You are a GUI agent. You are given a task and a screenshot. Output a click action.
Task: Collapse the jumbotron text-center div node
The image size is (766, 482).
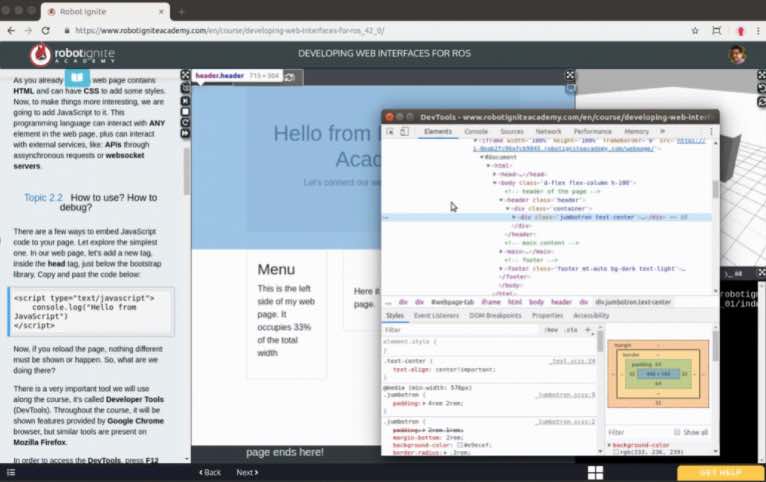click(514, 217)
